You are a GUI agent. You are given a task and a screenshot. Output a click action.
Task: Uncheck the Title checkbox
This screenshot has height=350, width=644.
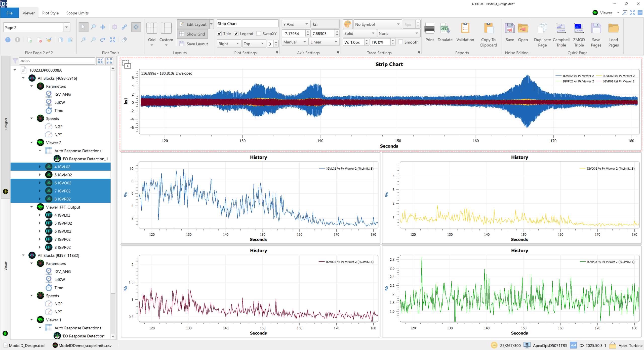pos(220,33)
